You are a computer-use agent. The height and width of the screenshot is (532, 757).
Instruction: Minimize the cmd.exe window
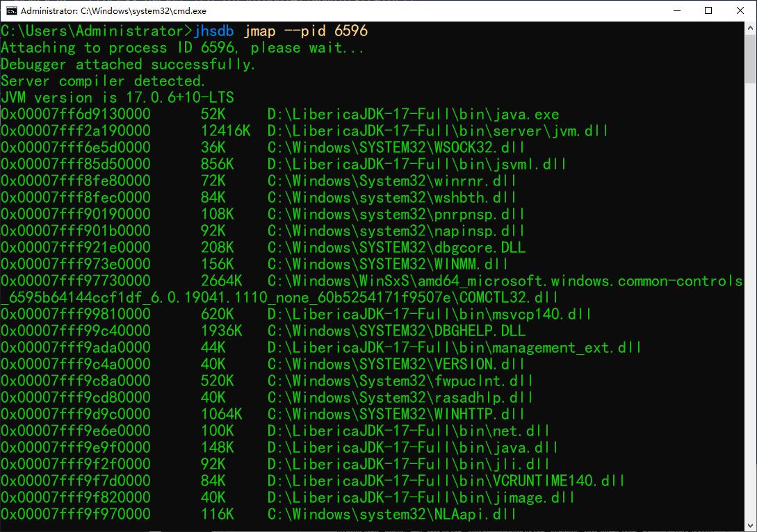coord(677,10)
